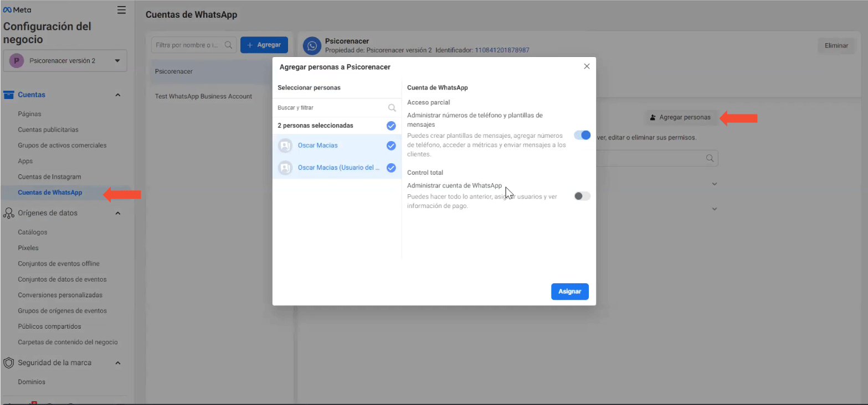Open Carpetas de contenido del negocio

[68, 342]
